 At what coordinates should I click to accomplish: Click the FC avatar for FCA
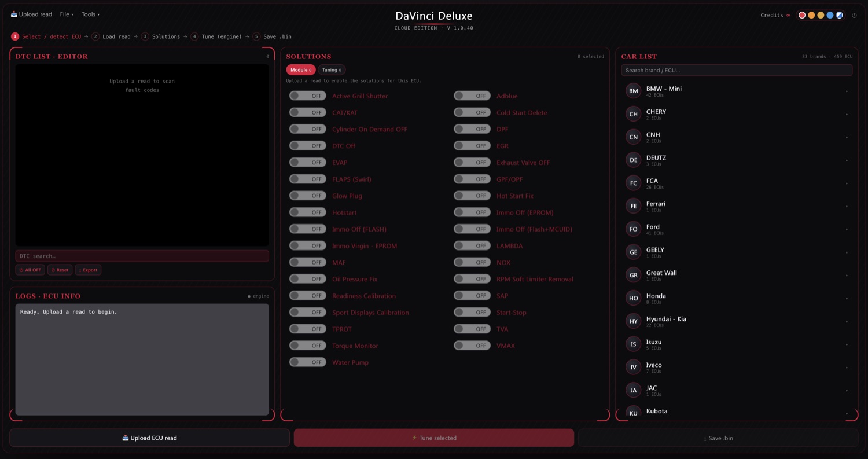click(633, 183)
